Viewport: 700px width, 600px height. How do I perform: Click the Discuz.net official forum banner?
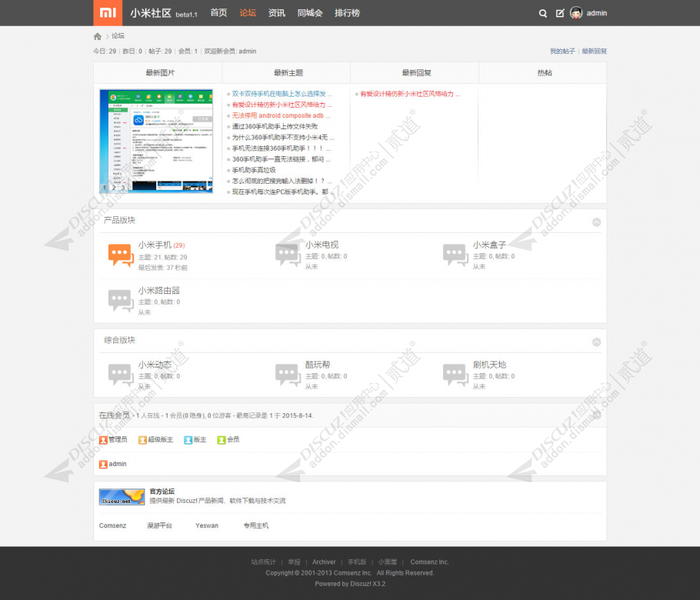[x=122, y=497]
